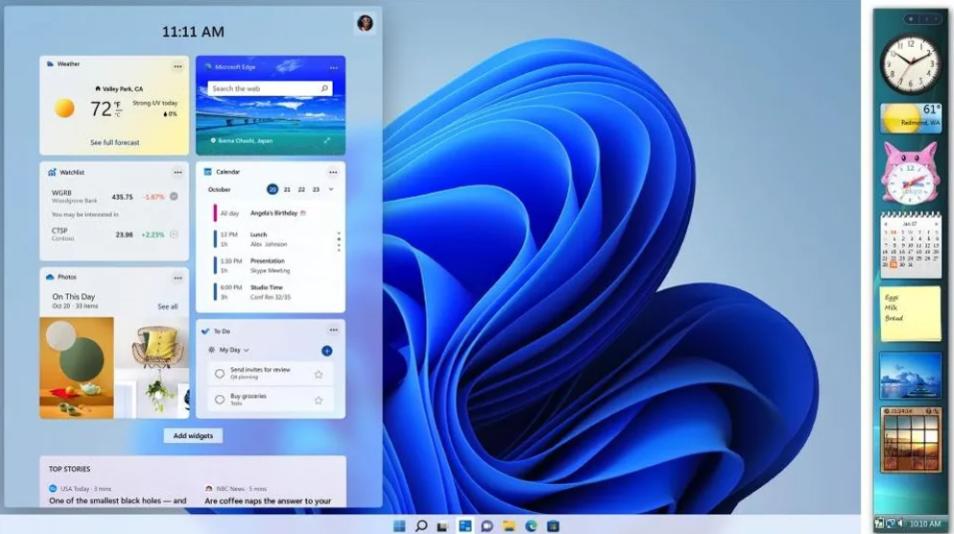Open Microsoft Edge from the taskbar
This screenshot has height=534, width=954.
531,525
